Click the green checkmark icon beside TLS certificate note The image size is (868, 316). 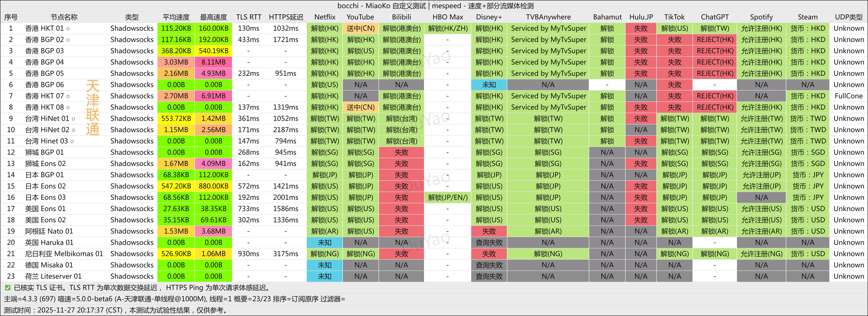point(7,288)
